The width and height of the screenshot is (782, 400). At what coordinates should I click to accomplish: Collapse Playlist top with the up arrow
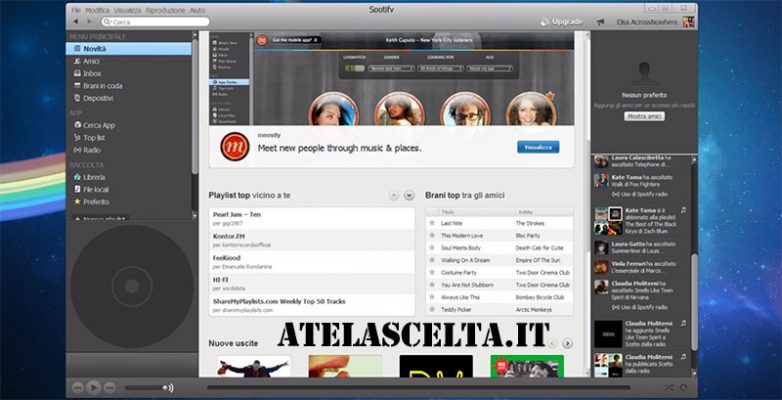(394, 196)
